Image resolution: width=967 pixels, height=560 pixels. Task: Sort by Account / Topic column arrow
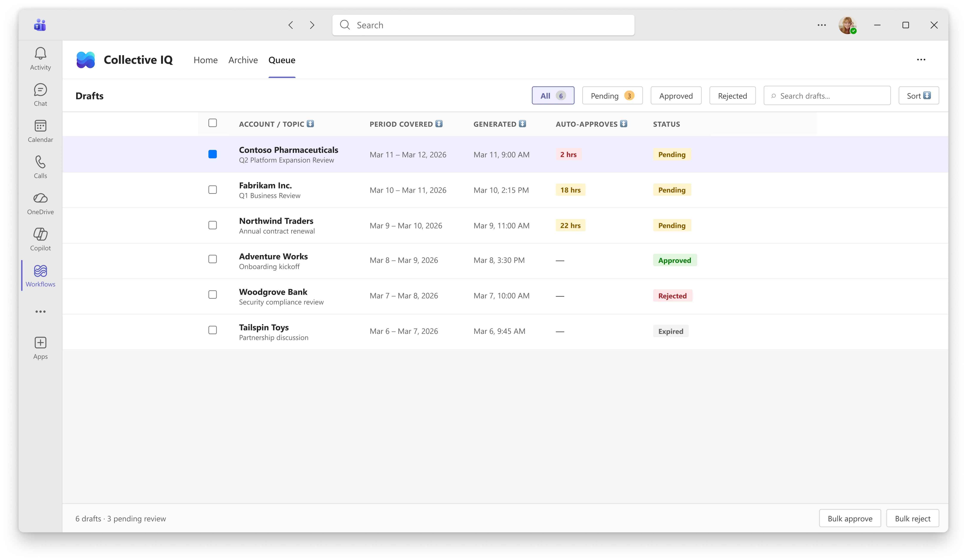(310, 123)
